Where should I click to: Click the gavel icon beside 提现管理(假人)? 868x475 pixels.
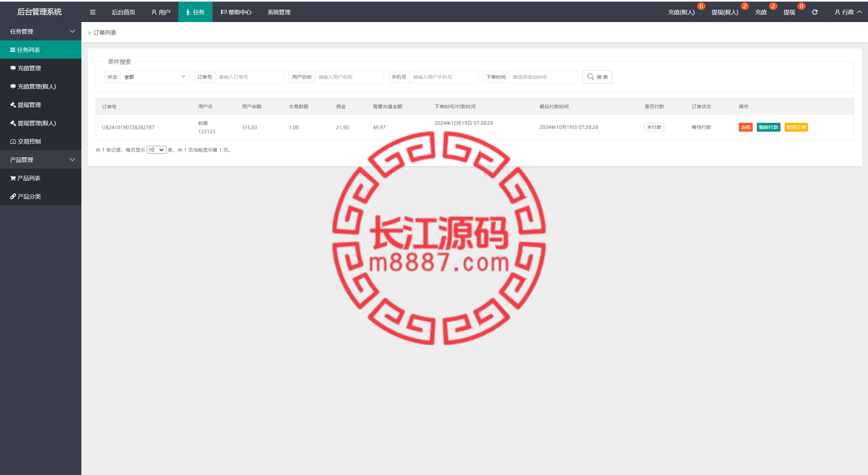point(13,123)
